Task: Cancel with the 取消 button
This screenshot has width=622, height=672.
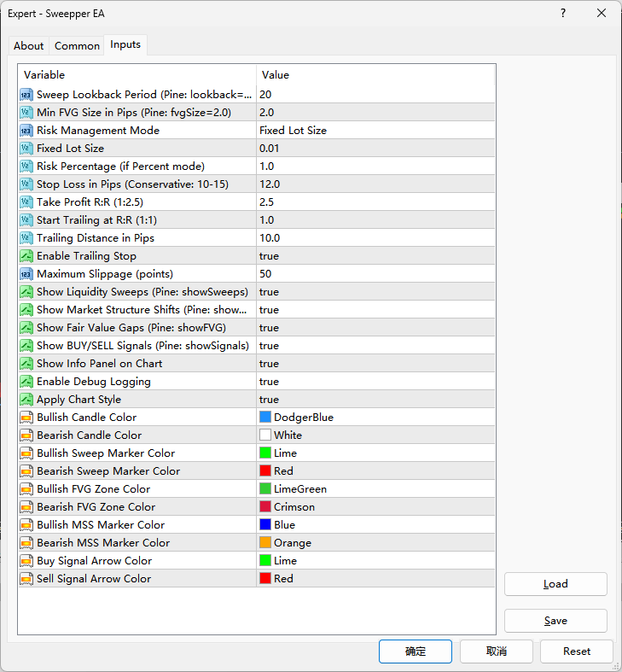Action: click(x=496, y=652)
